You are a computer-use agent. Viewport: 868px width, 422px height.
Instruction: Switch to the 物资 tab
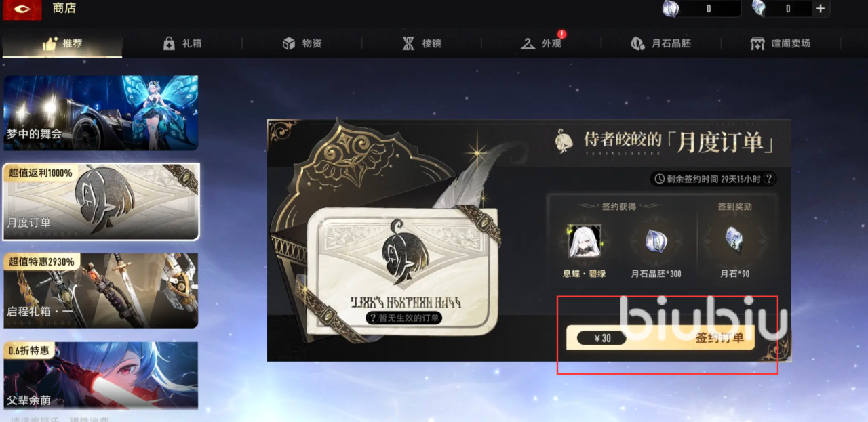(x=302, y=43)
